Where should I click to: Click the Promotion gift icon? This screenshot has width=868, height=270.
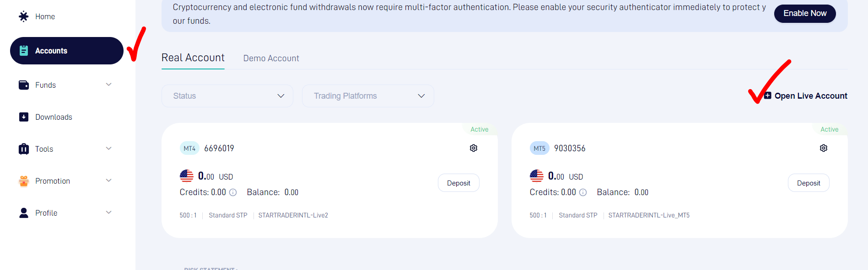[24, 181]
